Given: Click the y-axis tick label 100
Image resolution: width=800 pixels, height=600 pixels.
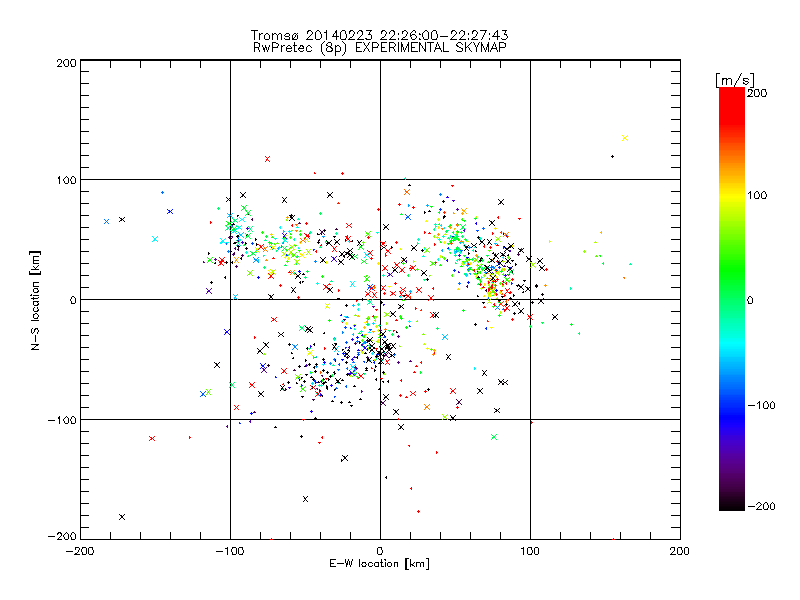Looking at the screenshot, I should [x=66, y=180].
